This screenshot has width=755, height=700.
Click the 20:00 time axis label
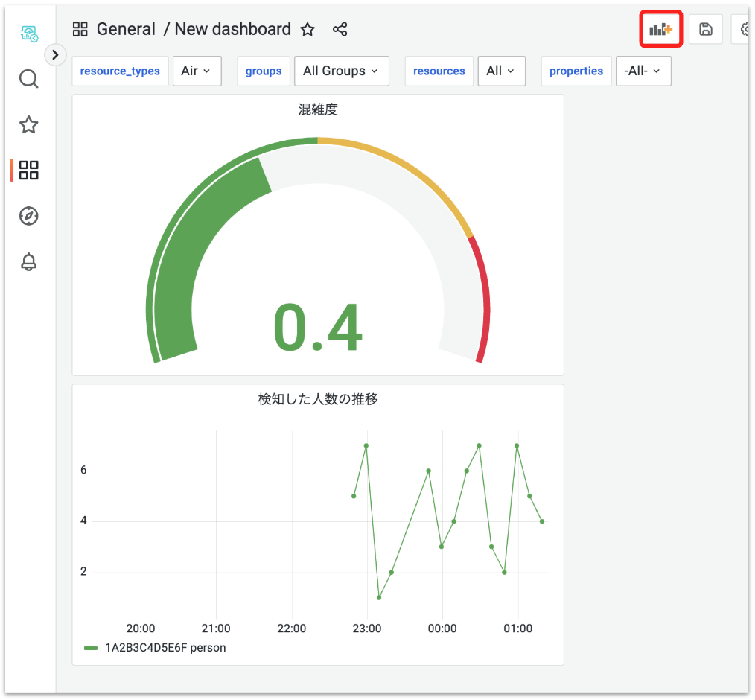tap(141, 629)
